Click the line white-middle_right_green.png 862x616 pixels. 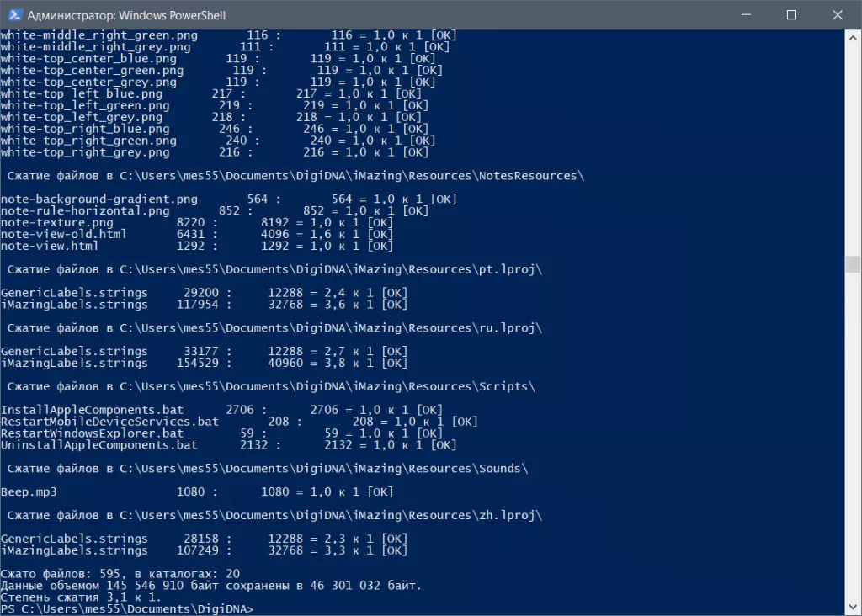[x=228, y=35]
